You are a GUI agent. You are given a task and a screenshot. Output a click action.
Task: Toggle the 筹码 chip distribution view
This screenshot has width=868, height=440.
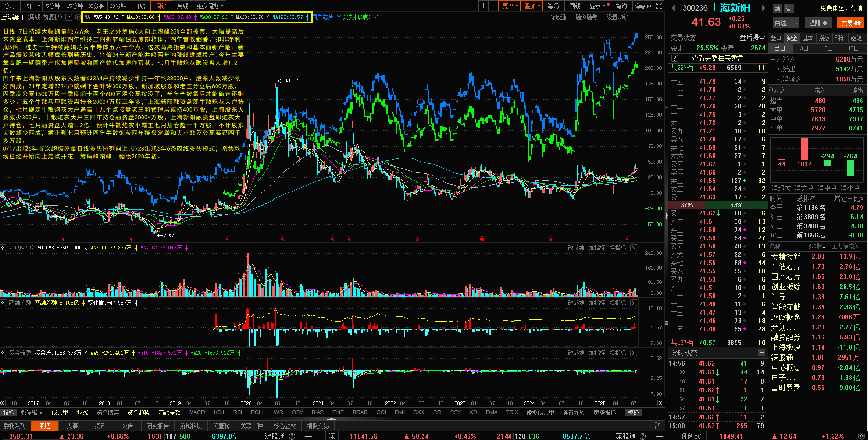pos(554,6)
